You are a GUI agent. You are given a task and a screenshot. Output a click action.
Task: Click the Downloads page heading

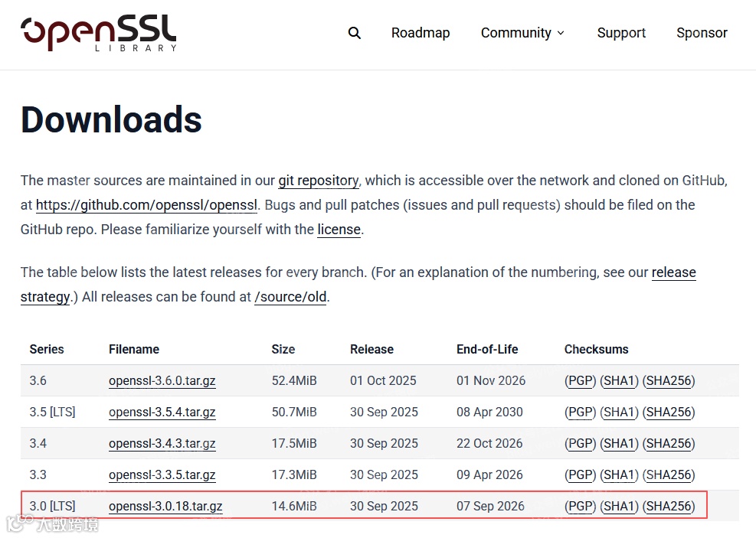(x=111, y=119)
